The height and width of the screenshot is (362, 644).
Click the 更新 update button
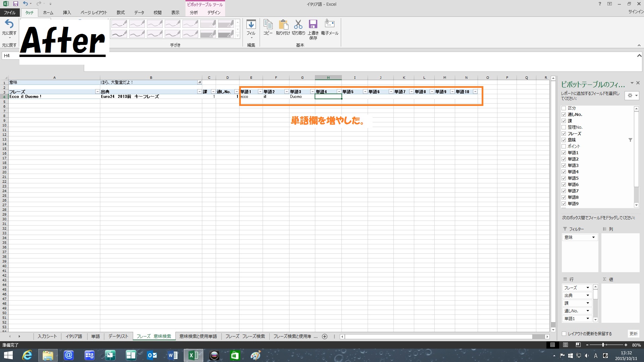click(x=633, y=334)
